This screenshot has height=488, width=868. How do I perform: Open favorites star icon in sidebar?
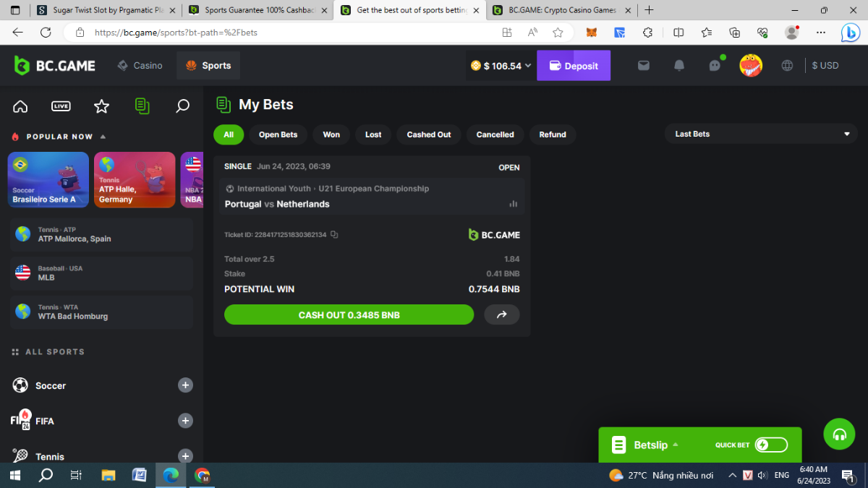(x=101, y=106)
